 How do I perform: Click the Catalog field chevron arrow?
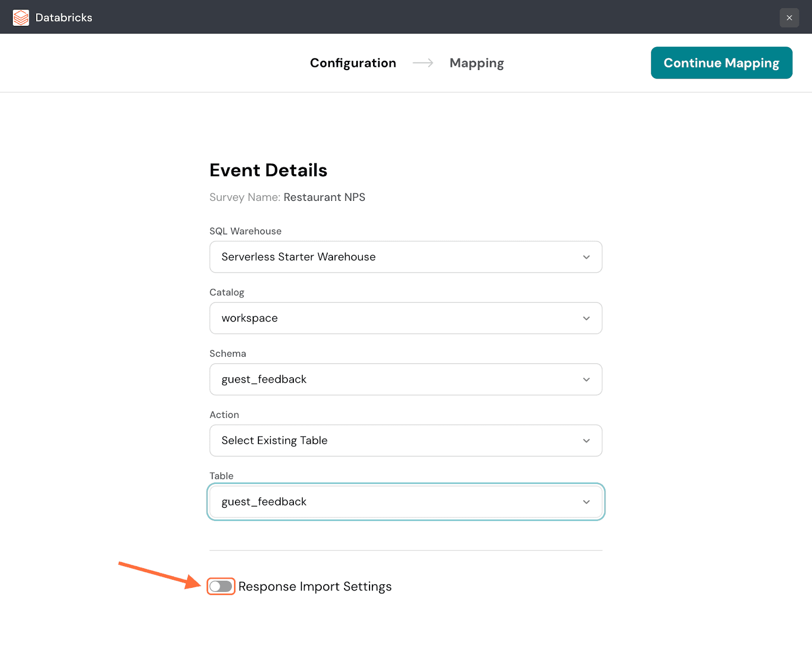(586, 319)
